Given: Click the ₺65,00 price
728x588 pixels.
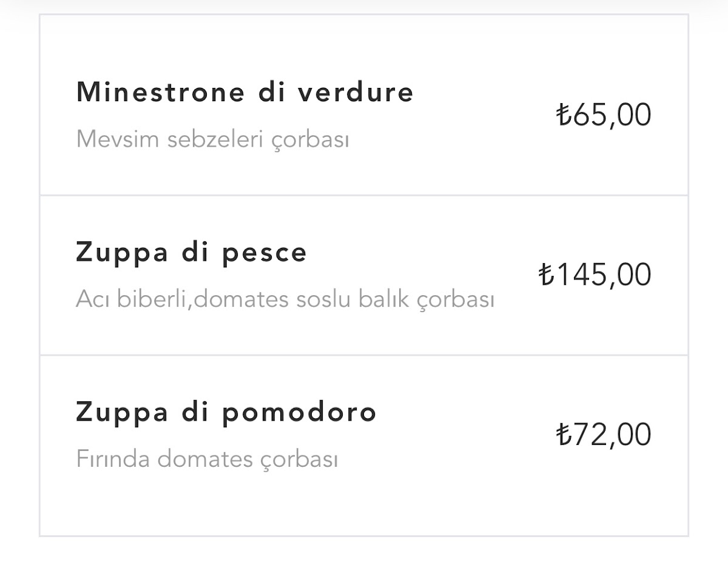Looking at the screenshot, I should point(604,115).
